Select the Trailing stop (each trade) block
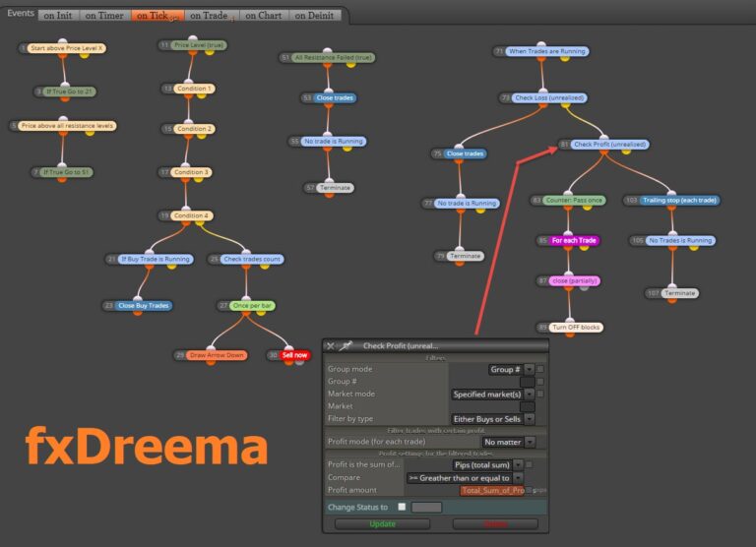The width and height of the screenshot is (756, 547). [x=679, y=200]
